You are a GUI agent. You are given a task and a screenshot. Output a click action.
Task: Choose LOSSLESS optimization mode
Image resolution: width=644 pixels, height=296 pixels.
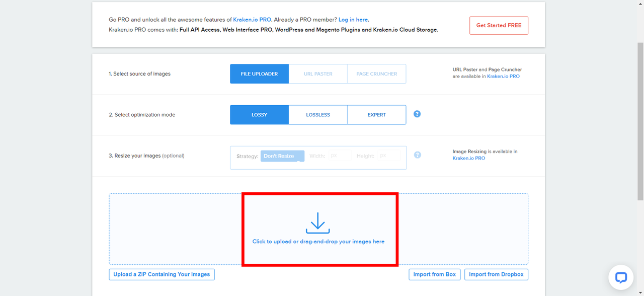[x=318, y=115]
